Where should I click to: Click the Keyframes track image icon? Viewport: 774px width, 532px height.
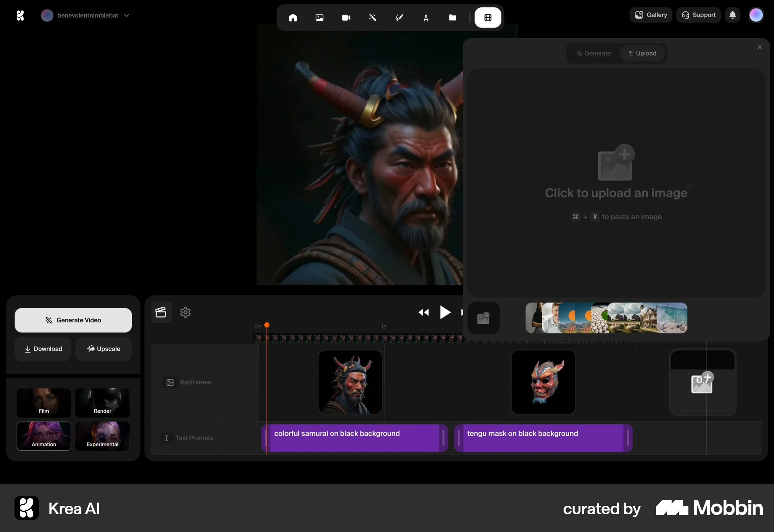click(x=170, y=382)
